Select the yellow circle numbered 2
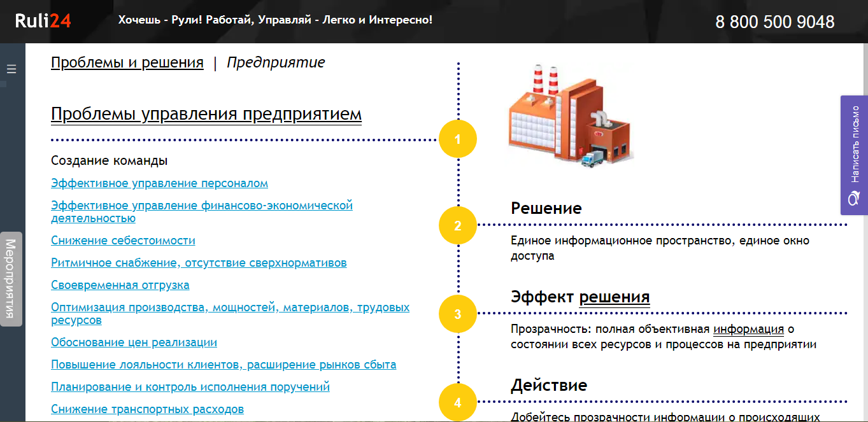The width and height of the screenshot is (868, 422). pyautogui.click(x=457, y=224)
